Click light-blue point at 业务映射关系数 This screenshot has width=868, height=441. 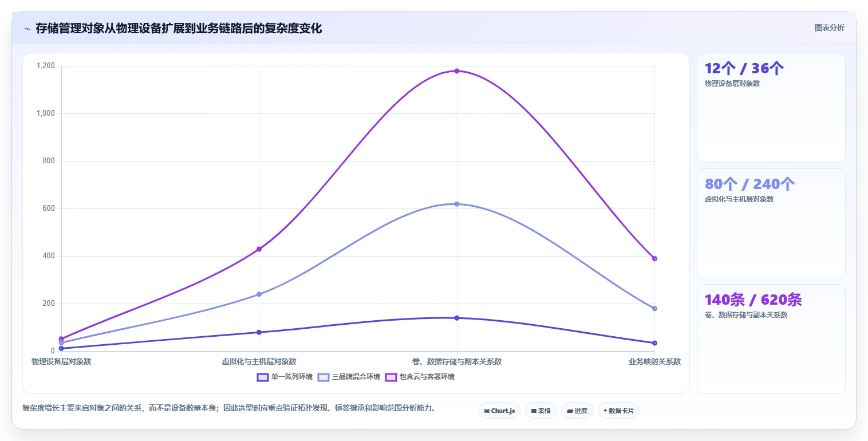click(x=654, y=308)
